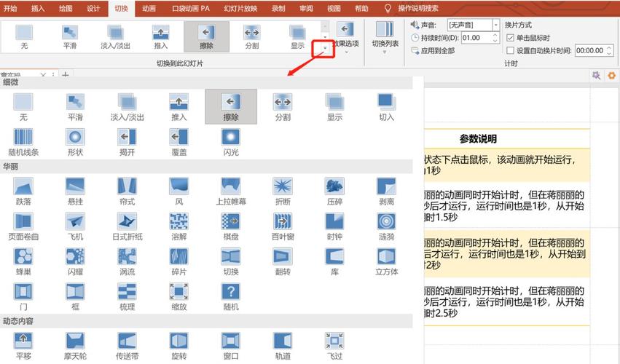The height and width of the screenshot is (364, 620).
Task: Switch to the 幻灯片放映 tab
Action: (x=240, y=8)
